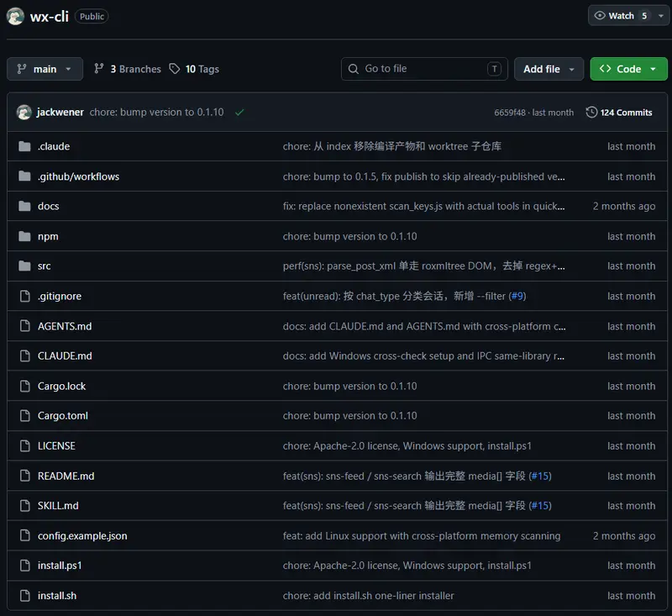Click the Go to file search field
The width and height of the screenshot is (672, 616).
coord(424,69)
